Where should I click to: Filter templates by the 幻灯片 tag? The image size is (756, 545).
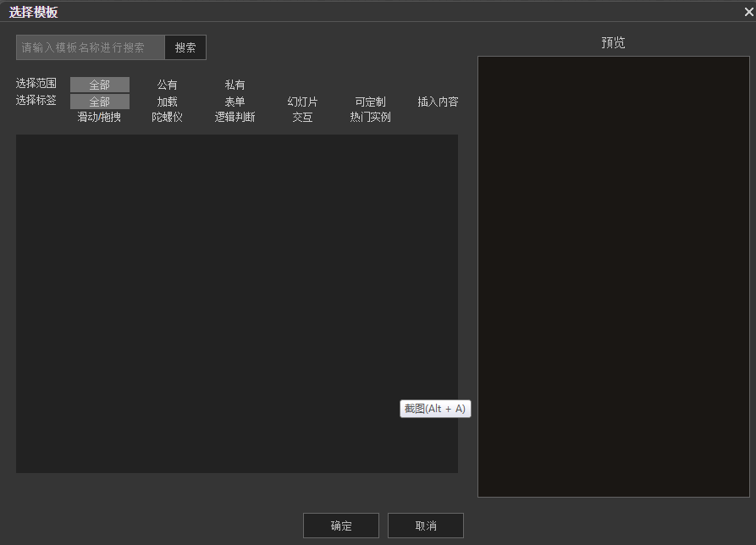302,102
